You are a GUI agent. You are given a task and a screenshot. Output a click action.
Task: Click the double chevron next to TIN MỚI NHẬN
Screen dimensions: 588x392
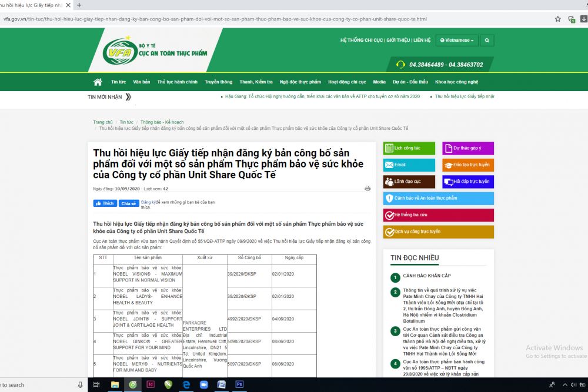tap(128, 97)
